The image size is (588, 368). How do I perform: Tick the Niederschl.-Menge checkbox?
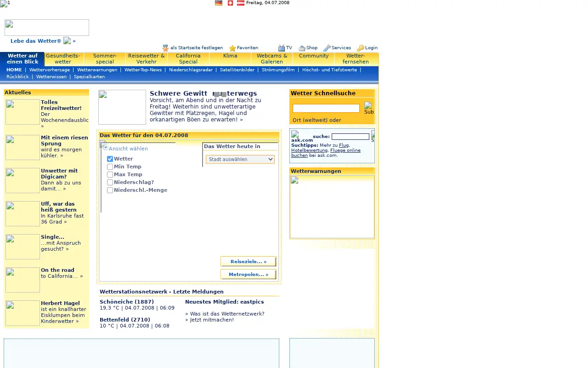coord(110,190)
